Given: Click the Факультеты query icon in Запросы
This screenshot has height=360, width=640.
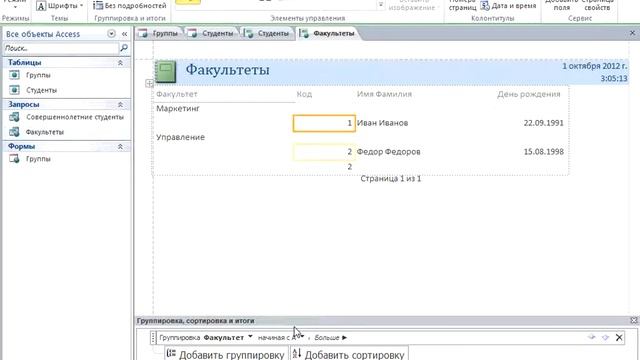Looking at the screenshot, I should point(14,132).
